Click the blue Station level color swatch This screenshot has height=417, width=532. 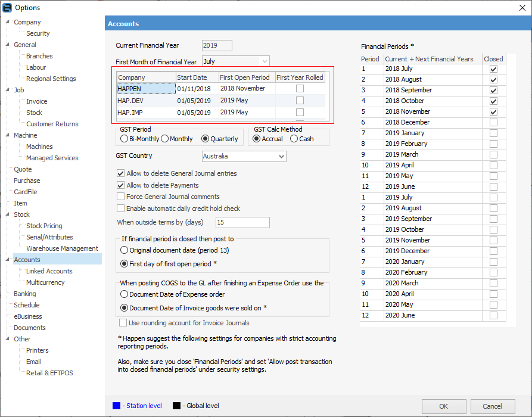click(117, 406)
